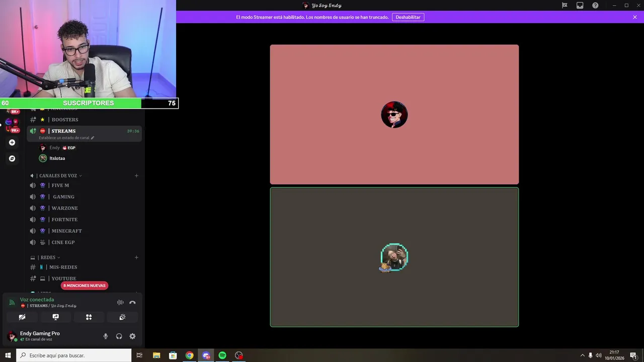
Task: Click Deshabilitar to disable Streamer mode
Action: [408, 17]
